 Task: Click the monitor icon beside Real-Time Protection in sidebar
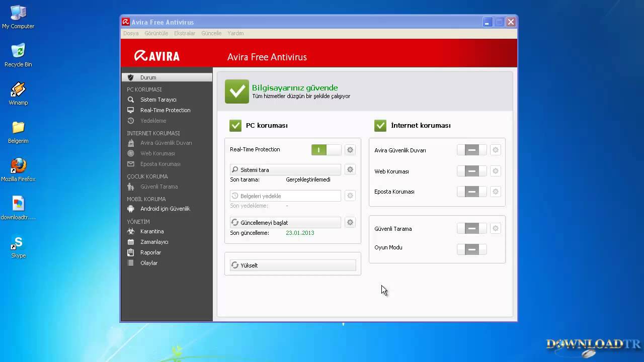(x=131, y=110)
